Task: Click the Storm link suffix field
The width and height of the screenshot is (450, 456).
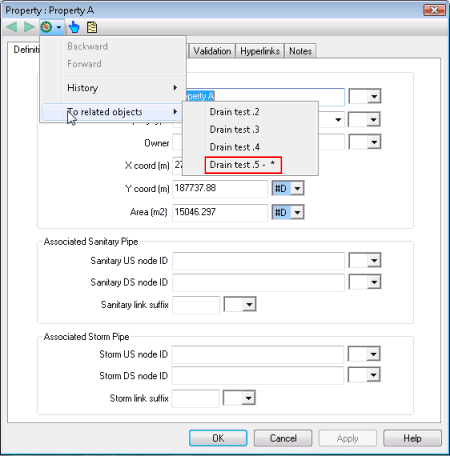Action: coord(195,398)
